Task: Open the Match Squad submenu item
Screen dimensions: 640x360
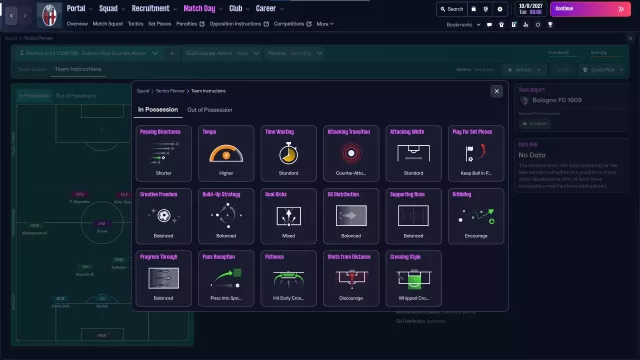Action: (108, 24)
